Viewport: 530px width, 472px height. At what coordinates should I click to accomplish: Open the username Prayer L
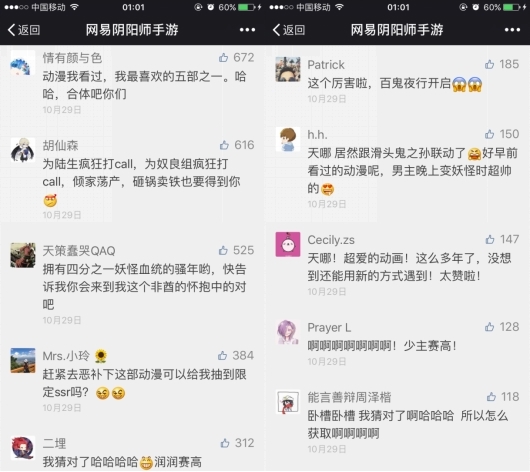[x=329, y=327]
